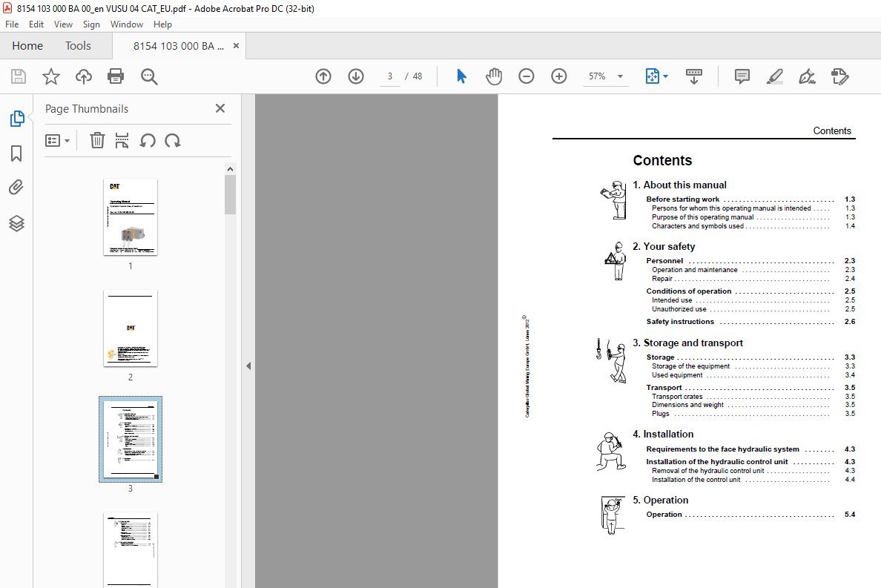Select page 1 thumbnail
Image resolution: width=881 pixels, height=588 pixels.
[131, 217]
